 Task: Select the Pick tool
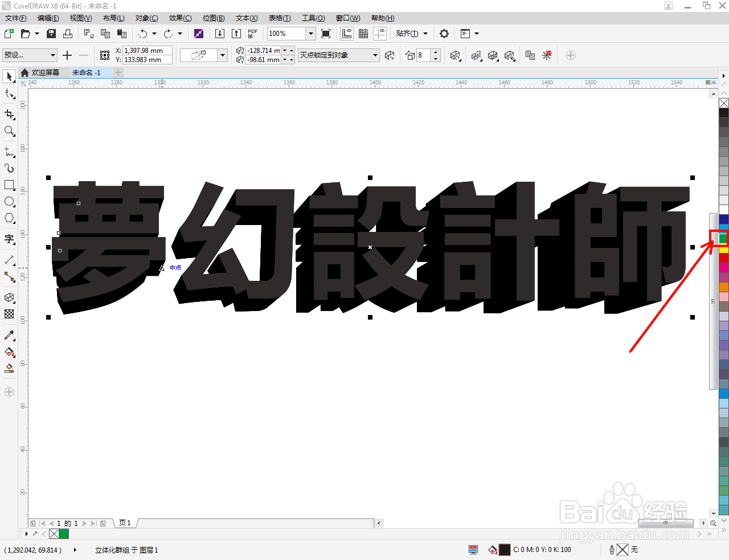[x=9, y=76]
